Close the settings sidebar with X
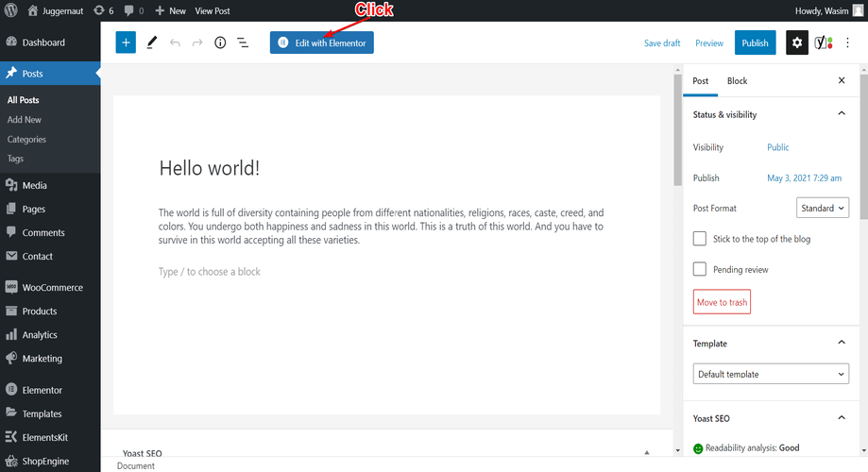 (x=842, y=81)
